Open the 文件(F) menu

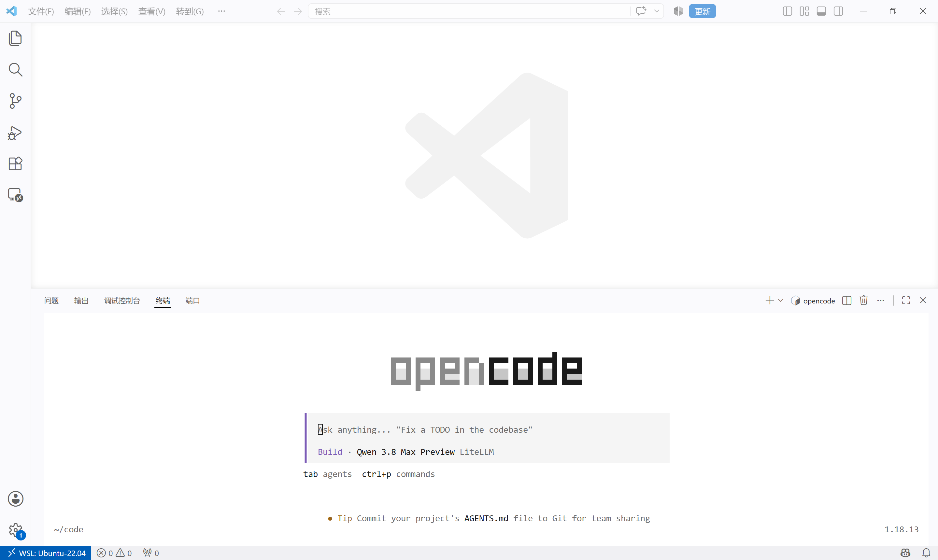coord(41,11)
